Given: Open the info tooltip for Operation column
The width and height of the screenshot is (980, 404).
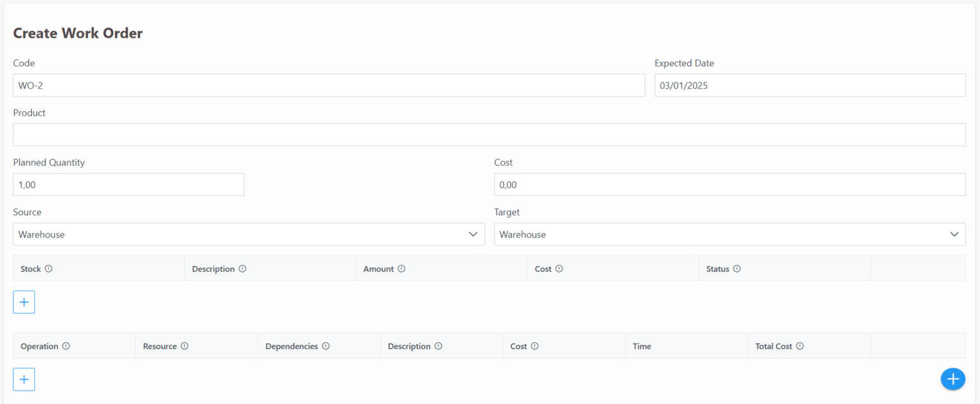Looking at the screenshot, I should point(66,346).
